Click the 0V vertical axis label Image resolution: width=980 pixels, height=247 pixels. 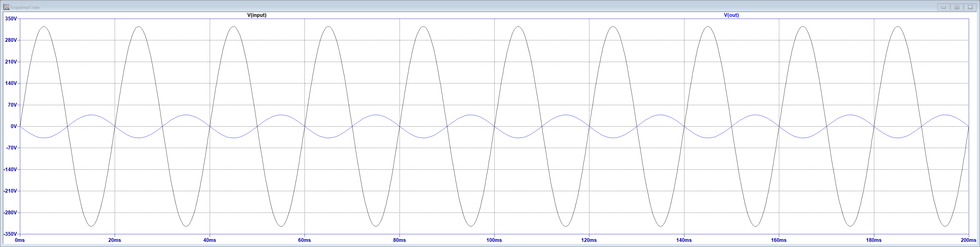coord(14,127)
